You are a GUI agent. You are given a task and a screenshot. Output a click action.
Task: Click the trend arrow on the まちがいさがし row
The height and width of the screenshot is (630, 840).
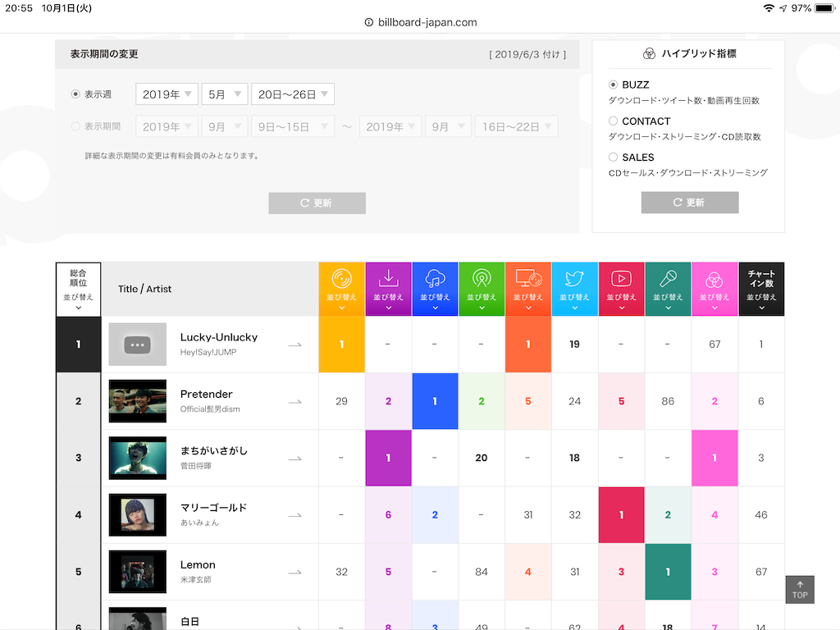294,459
